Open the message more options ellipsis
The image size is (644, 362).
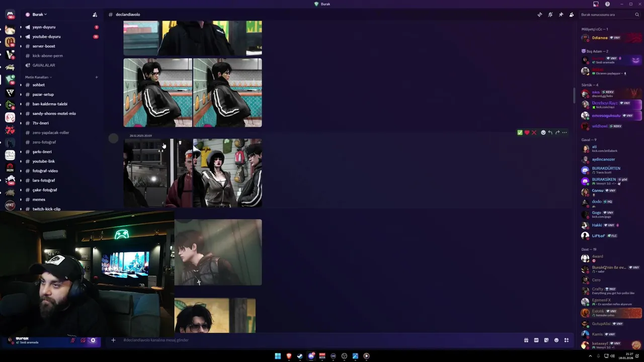[x=565, y=133]
